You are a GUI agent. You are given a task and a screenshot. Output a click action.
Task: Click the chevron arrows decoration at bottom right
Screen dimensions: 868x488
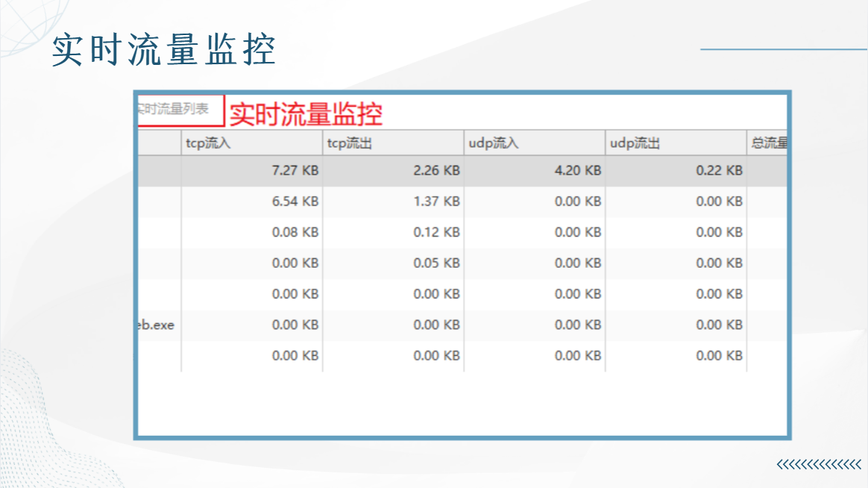pyautogui.click(x=820, y=464)
